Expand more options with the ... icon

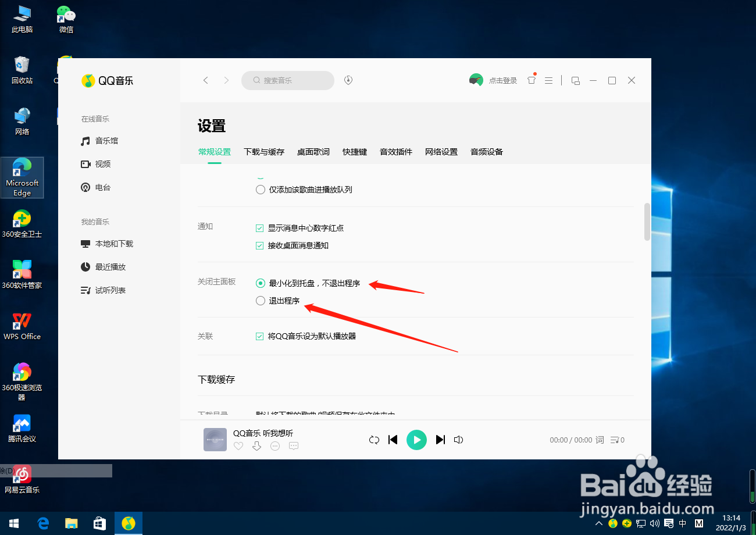click(274, 445)
